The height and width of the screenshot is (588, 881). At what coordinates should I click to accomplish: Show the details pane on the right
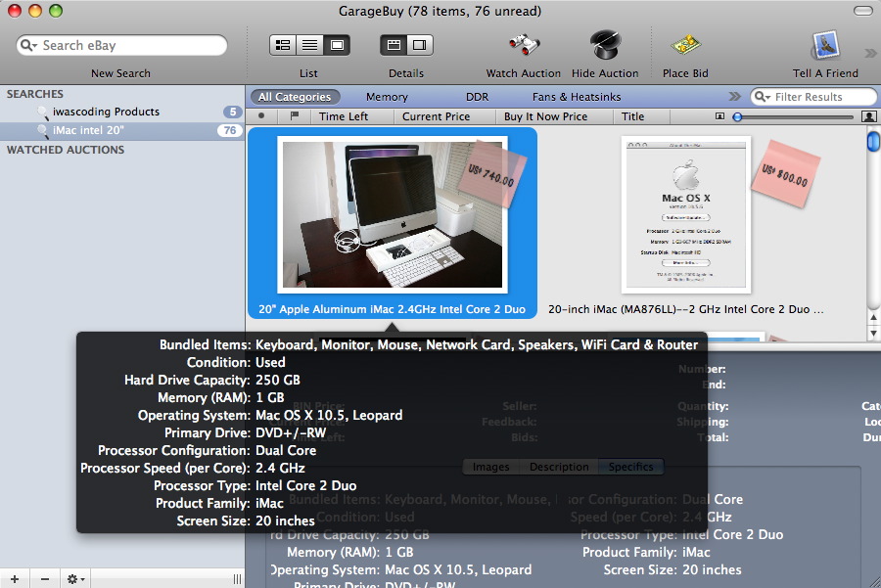click(x=420, y=45)
